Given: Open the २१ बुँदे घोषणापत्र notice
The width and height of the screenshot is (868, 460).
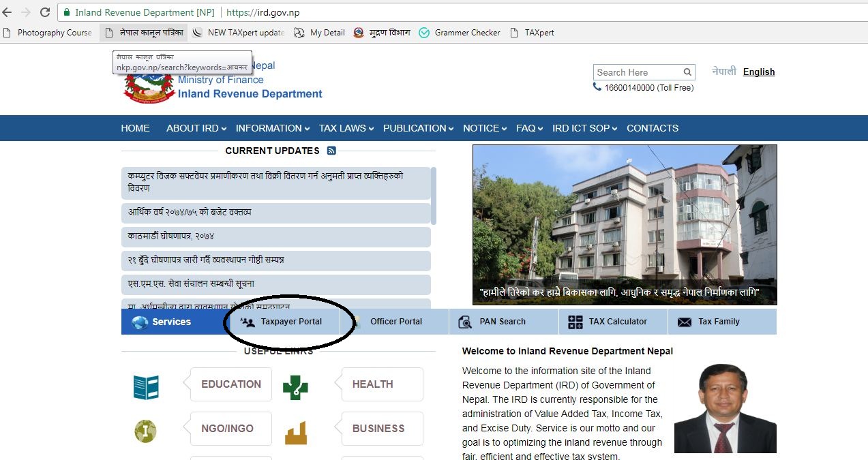Looking at the screenshot, I should (x=275, y=260).
